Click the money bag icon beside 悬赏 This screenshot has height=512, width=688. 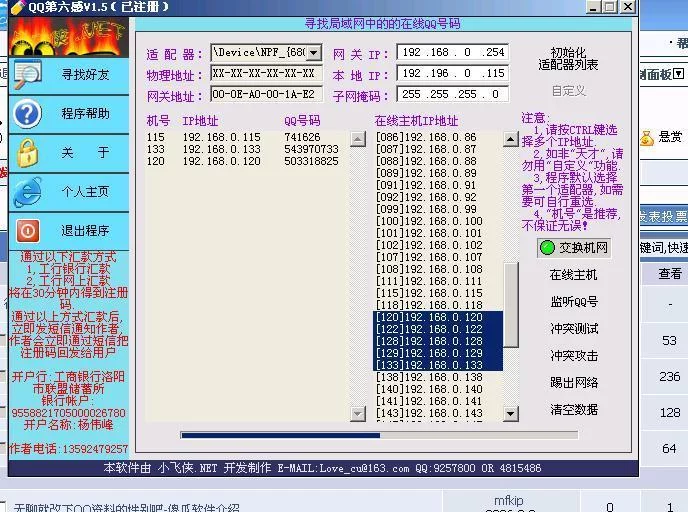[646, 138]
